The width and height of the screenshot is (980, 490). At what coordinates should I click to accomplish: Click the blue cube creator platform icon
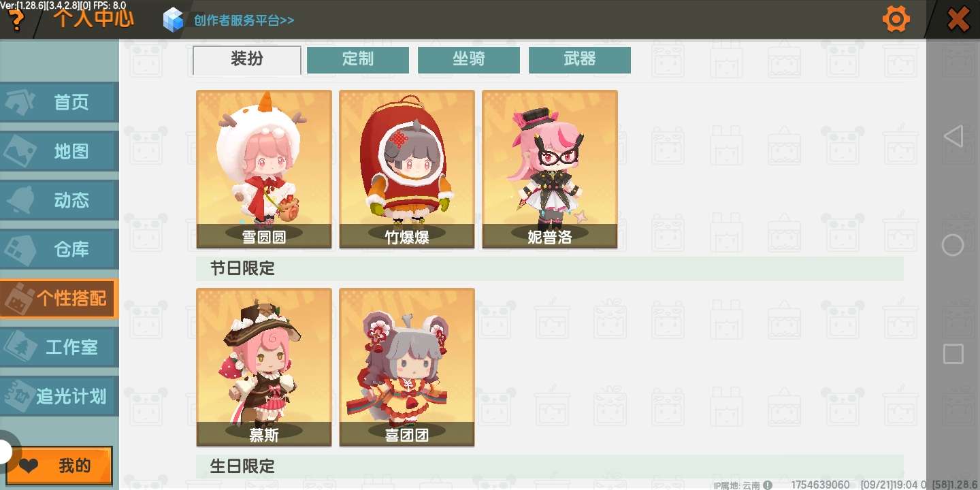click(174, 20)
